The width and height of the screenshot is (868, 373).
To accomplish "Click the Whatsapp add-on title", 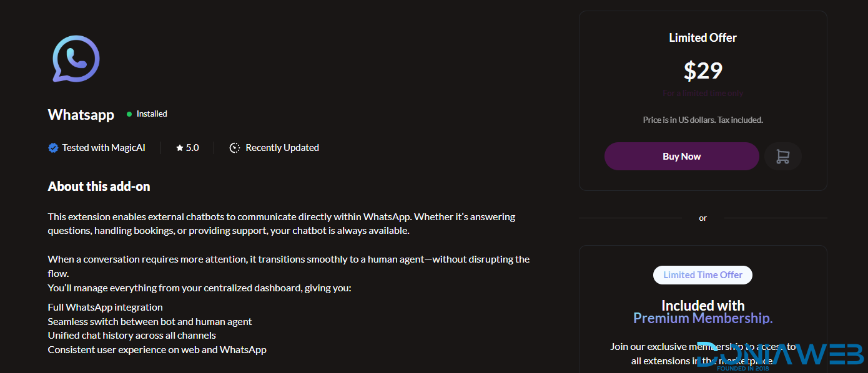I will click(x=81, y=115).
